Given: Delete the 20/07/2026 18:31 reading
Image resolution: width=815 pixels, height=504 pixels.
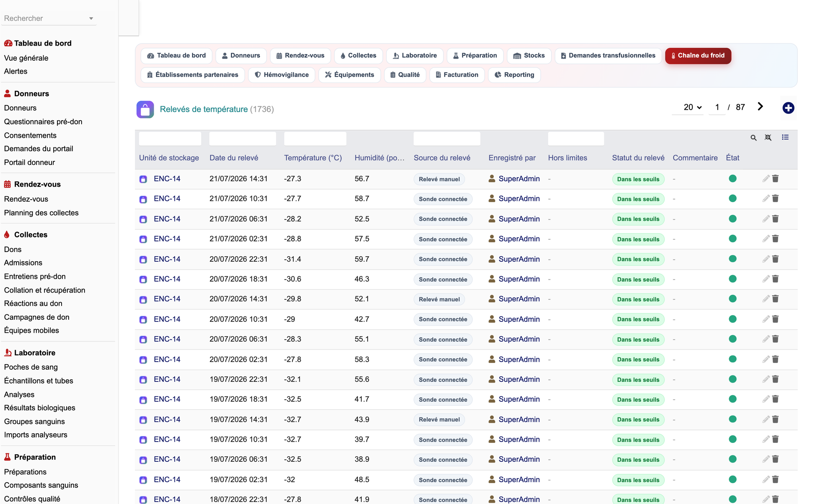Looking at the screenshot, I should [775, 279].
